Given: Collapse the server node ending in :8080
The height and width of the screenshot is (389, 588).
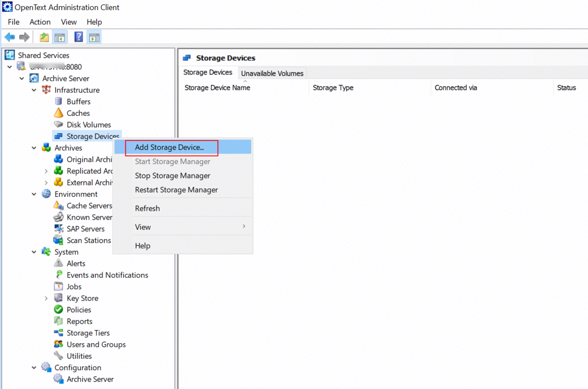Looking at the screenshot, I should [10, 67].
